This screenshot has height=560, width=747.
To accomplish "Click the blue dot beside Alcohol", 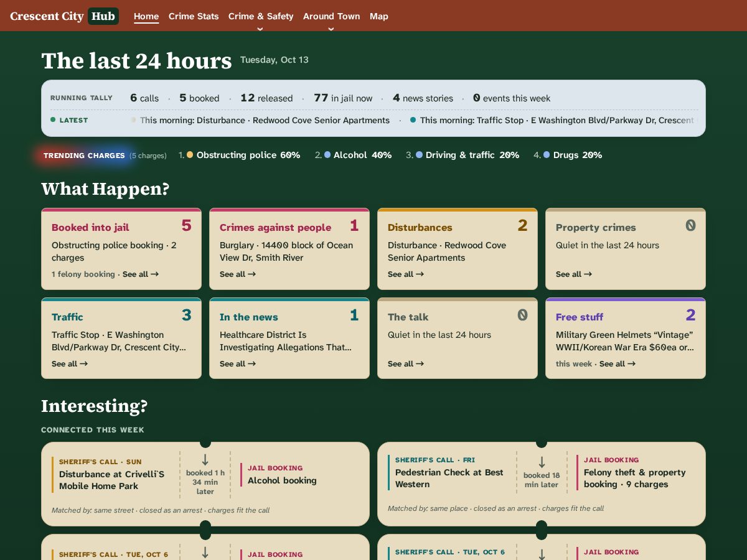I will [x=327, y=155].
